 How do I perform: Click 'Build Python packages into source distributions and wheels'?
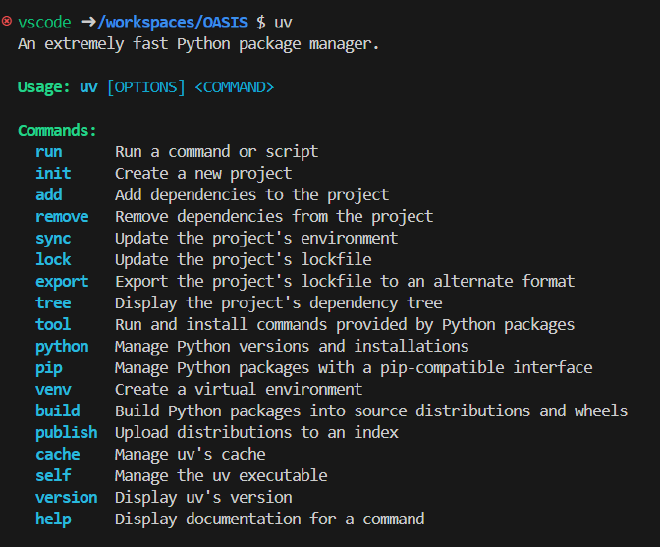click(x=372, y=412)
